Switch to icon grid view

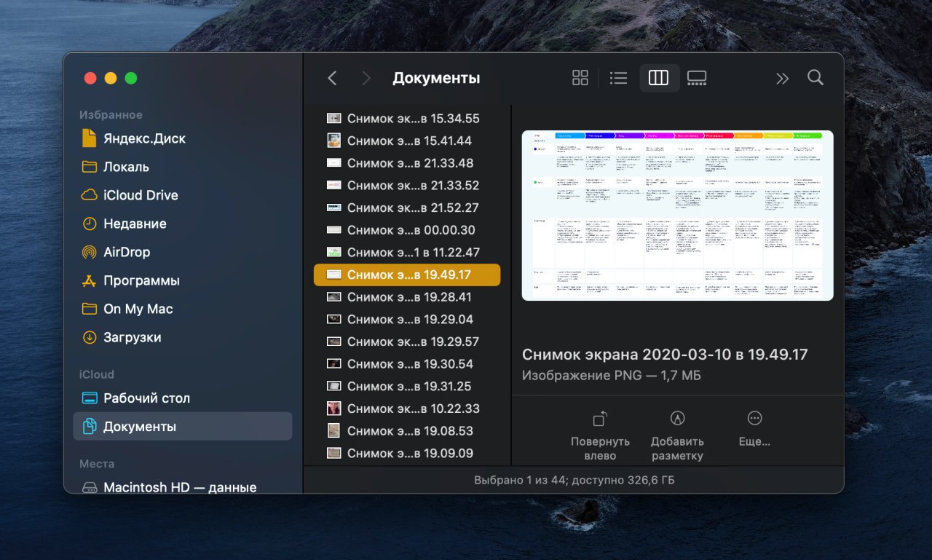point(580,78)
